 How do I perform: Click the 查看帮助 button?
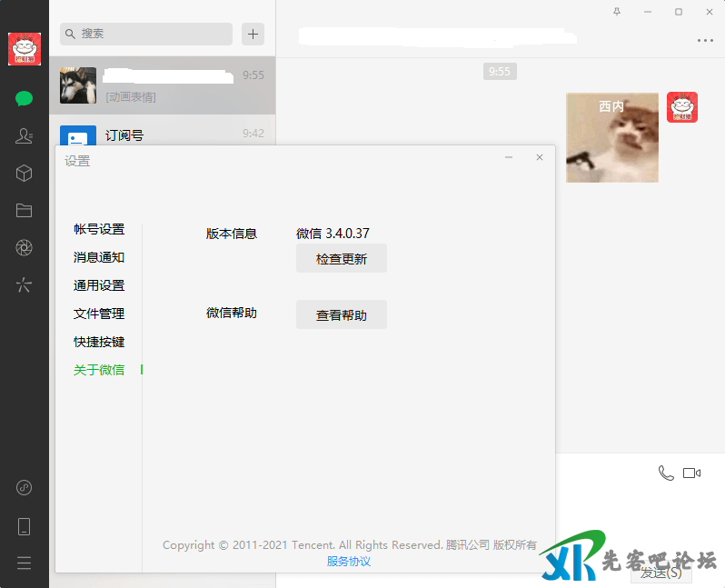pos(342,315)
